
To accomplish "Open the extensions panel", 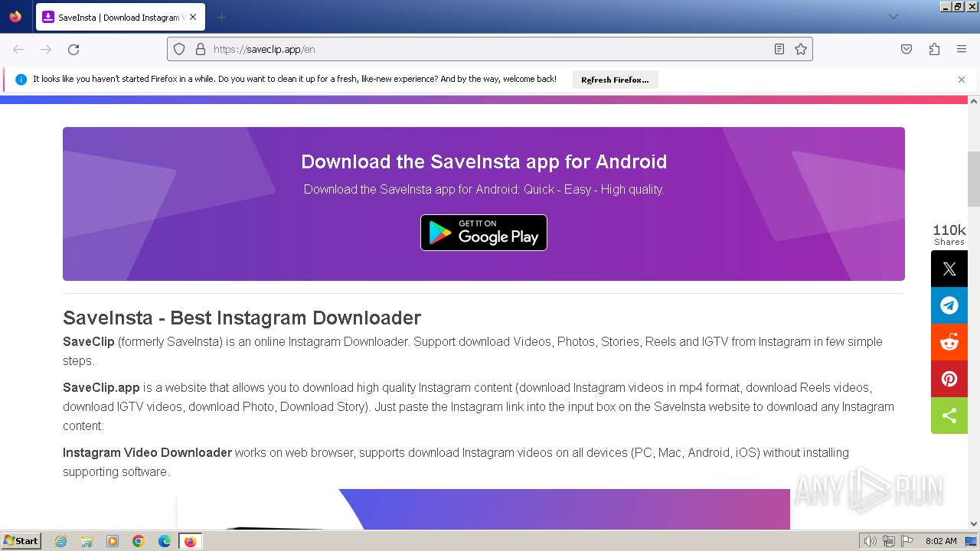I will click(934, 49).
